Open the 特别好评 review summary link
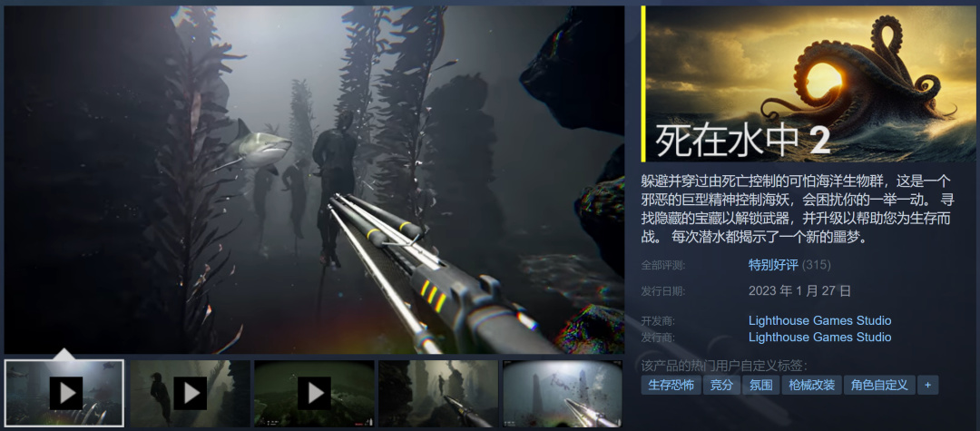This screenshot has height=431, width=980. pyautogui.click(x=773, y=265)
